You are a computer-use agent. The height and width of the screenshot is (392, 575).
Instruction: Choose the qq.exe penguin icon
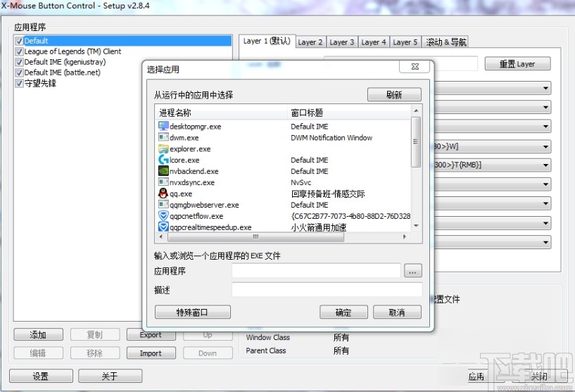coord(163,194)
